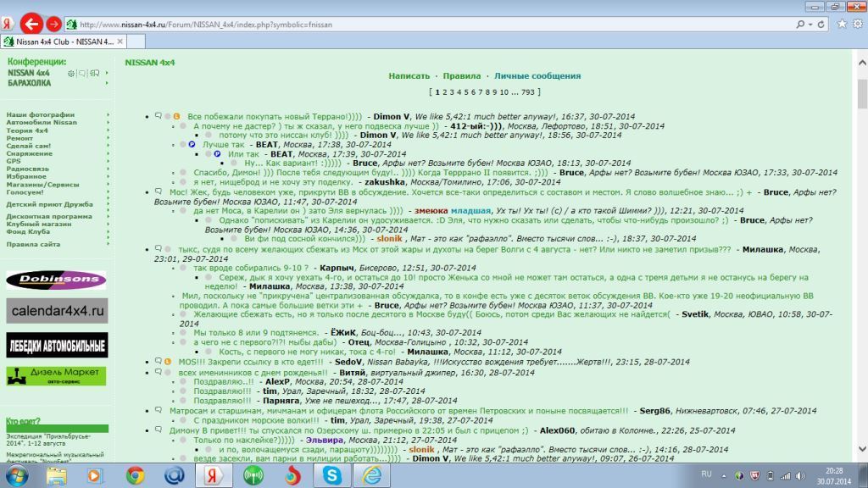
Task: Click the thread bubble icon of 'Димону В привет' topic
Action: [x=159, y=430]
